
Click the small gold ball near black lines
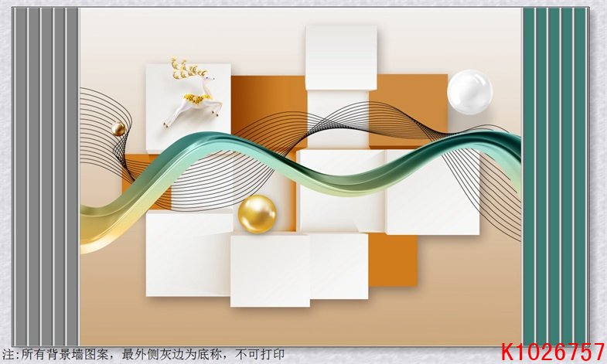click(x=118, y=129)
